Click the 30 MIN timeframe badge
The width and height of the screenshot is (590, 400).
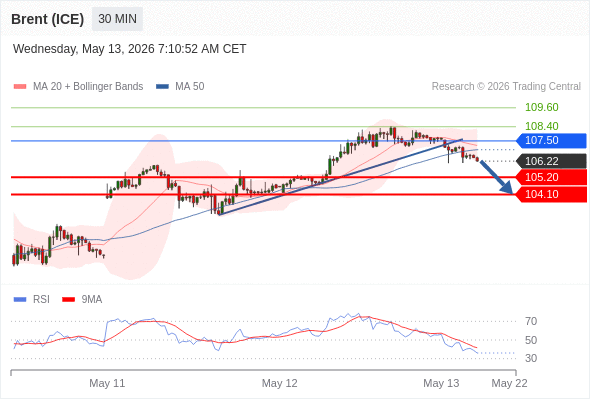pyautogui.click(x=117, y=19)
